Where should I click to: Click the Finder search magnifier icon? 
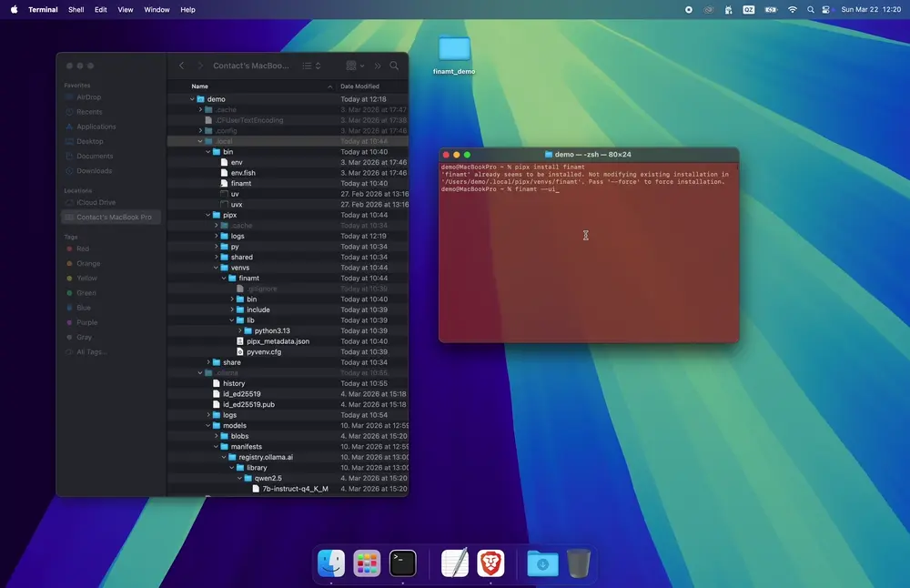[394, 66]
